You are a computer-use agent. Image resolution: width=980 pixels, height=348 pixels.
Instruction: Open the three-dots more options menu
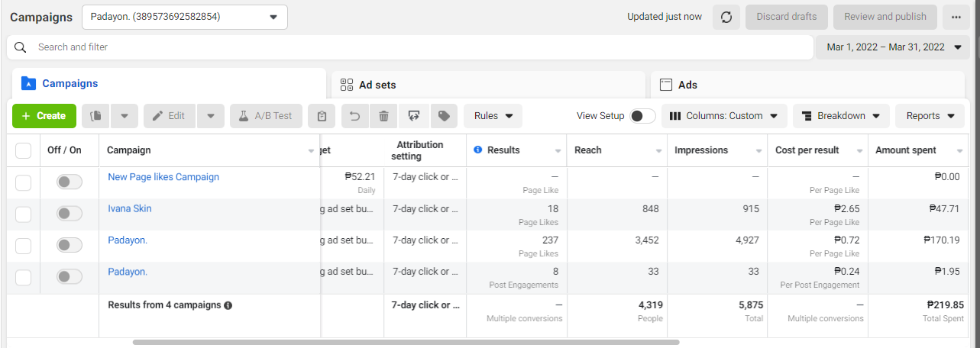coord(956,17)
